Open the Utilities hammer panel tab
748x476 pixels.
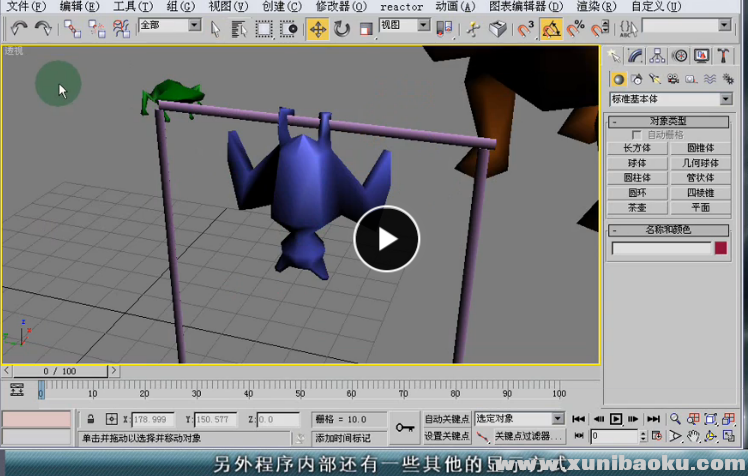click(723, 56)
